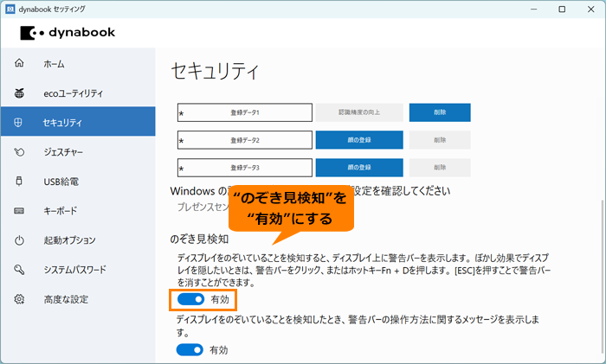
Task: Click the vertical scrollbar on the right
Action: pyautogui.click(x=602, y=278)
